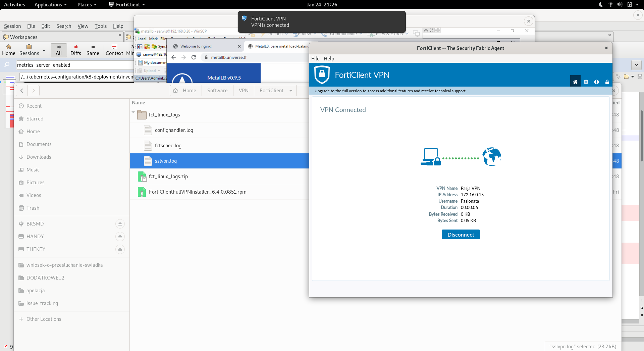
Task: Open the FortiClient app menu in top bar
Action: point(127,4)
